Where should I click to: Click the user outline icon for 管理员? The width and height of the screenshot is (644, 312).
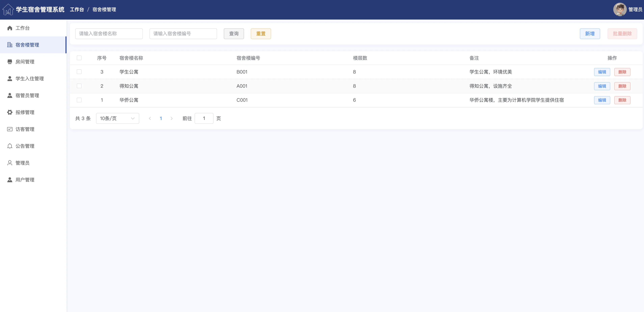pyautogui.click(x=10, y=163)
